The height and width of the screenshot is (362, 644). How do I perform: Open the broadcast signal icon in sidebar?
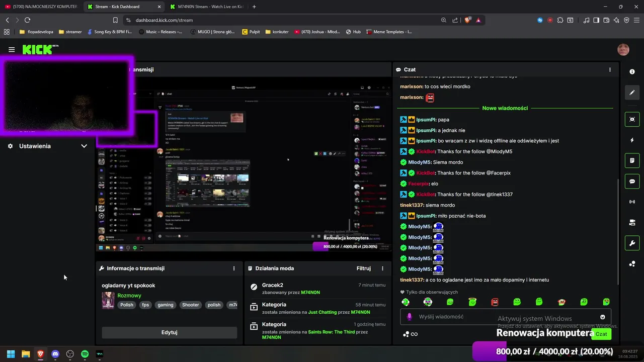632,202
